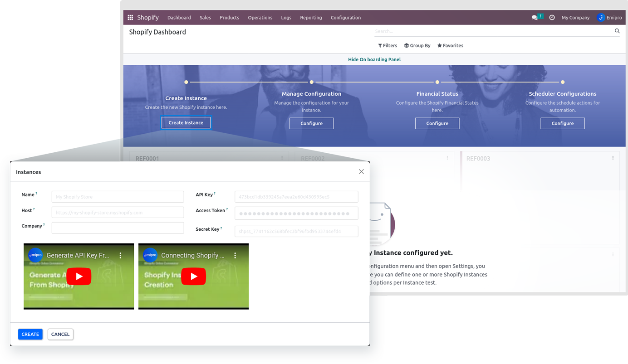This screenshot has height=364, width=628.
Task: Play the Generate API Key video
Action: 79,276
